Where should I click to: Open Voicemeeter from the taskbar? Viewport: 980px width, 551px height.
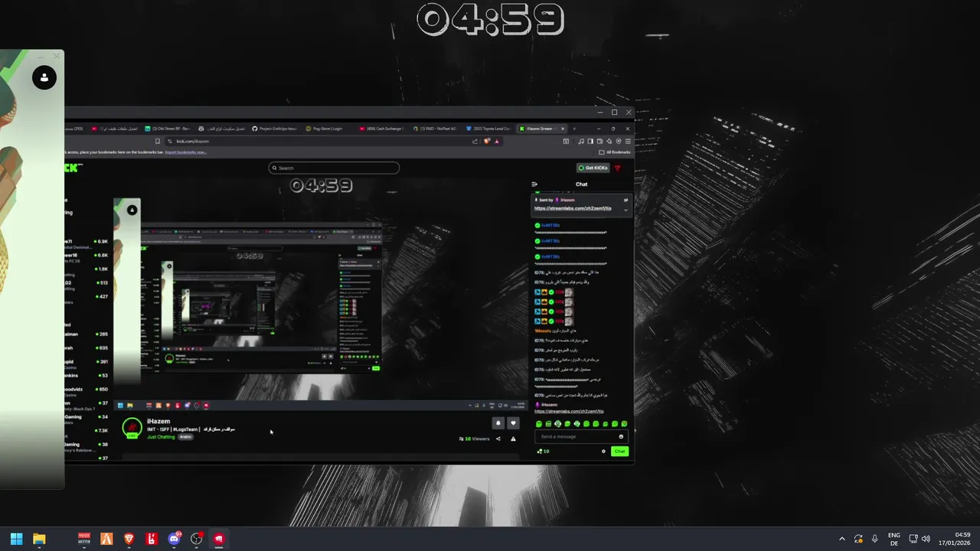[x=84, y=539]
